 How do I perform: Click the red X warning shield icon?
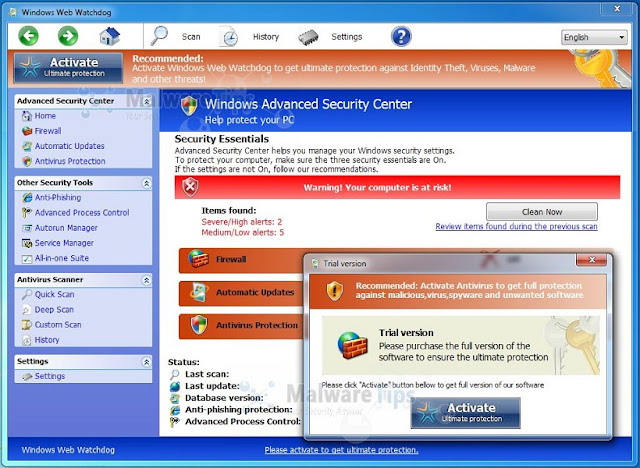[190, 187]
